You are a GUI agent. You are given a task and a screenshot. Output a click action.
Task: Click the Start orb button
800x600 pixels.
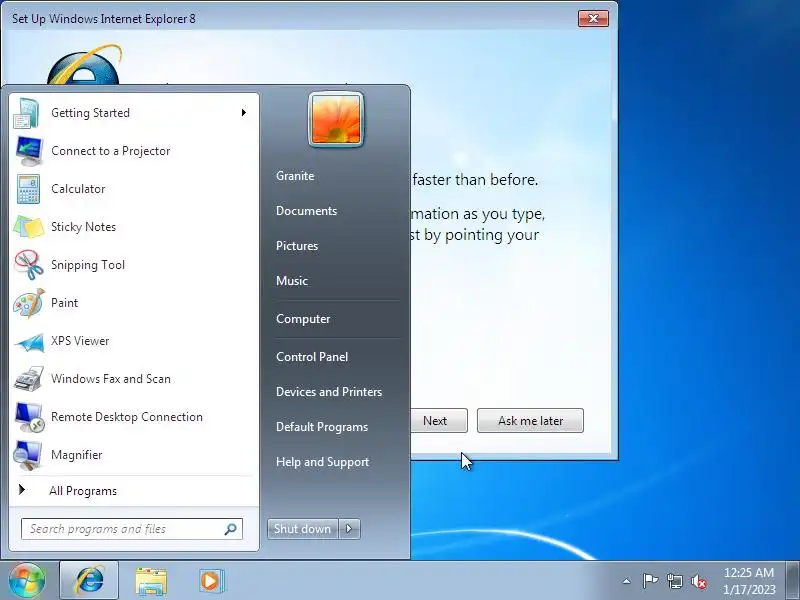click(x=27, y=580)
